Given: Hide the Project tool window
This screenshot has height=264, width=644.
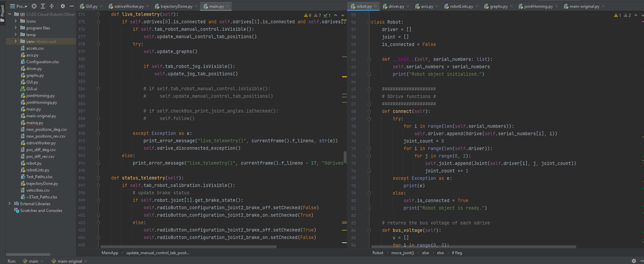Looking at the screenshot, I should tap(71, 6).
